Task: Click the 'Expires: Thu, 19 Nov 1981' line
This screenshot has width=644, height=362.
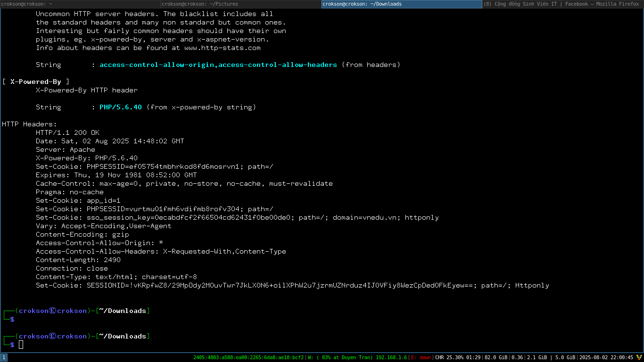Action: coord(116,175)
